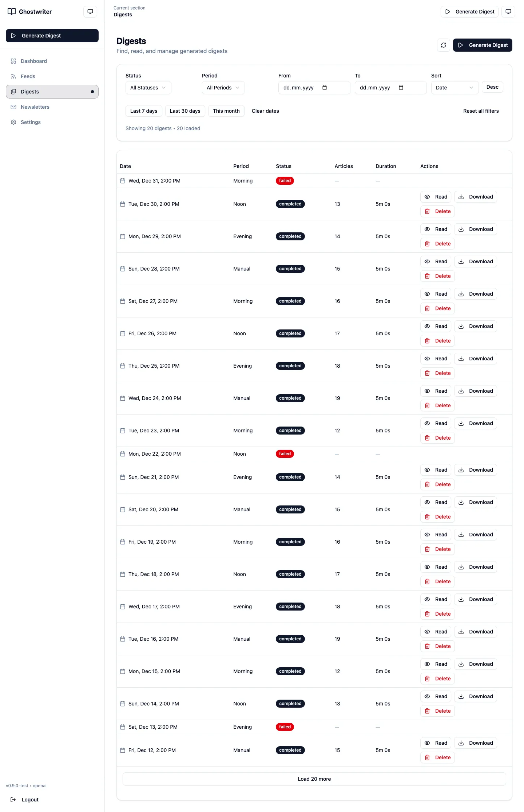Open the To date calendar picker icon
This screenshot has width=524, height=812.
401,88
